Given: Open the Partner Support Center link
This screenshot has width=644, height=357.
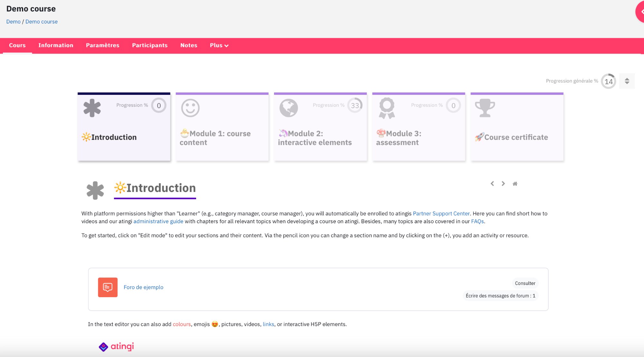Looking at the screenshot, I should [x=441, y=214].
